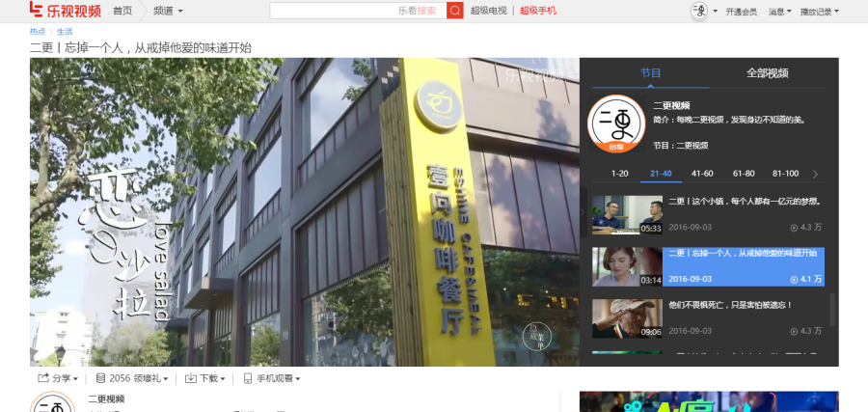Image resolution: width=868 pixels, height=412 pixels.
Task: Open the 消息 dropdown
Action: pyautogui.click(x=780, y=12)
